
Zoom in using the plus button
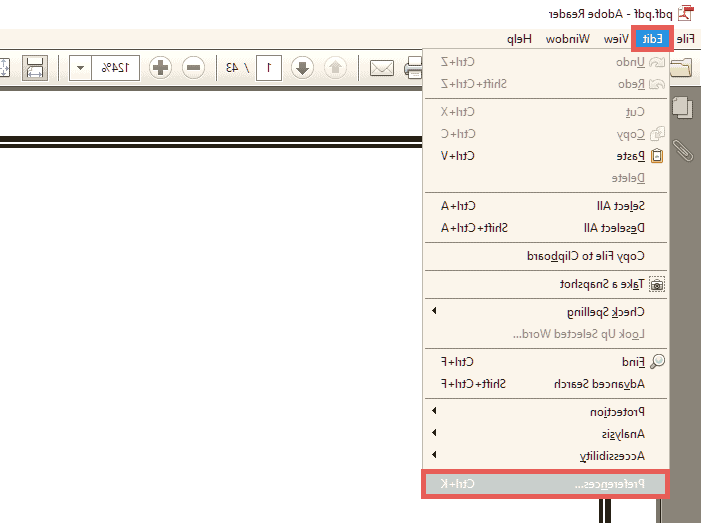160,68
